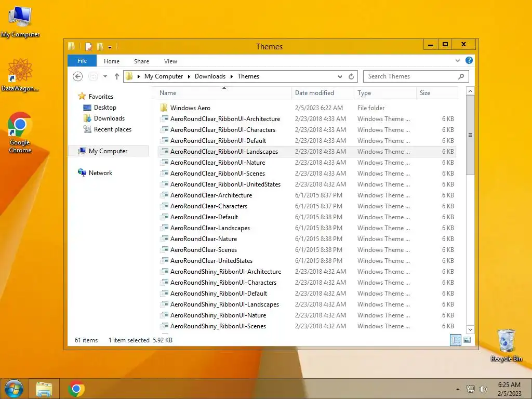
Task: Show hidden tray icons arrow
Action: coord(458,389)
